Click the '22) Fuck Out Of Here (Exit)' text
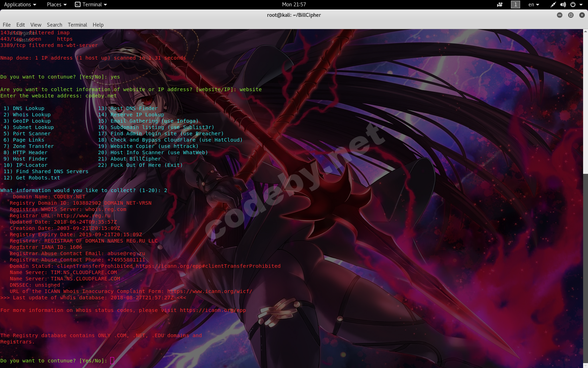Image resolution: width=588 pixels, height=368 pixels. [x=140, y=165]
